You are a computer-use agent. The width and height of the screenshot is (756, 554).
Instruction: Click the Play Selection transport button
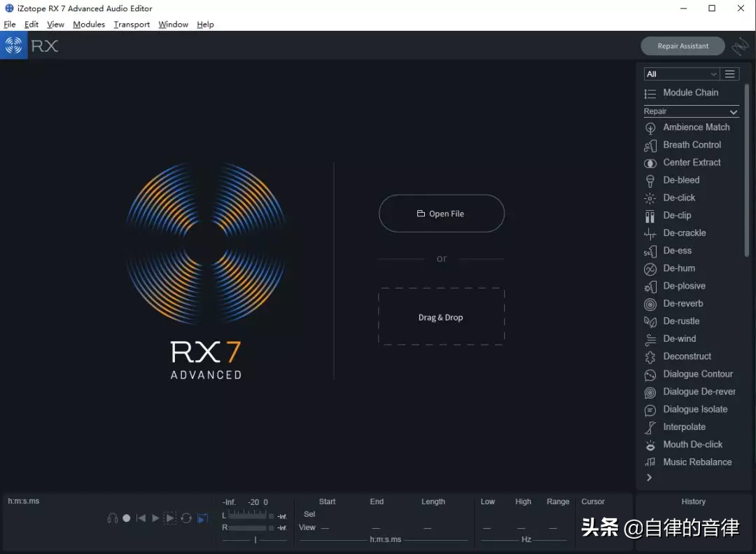point(170,518)
